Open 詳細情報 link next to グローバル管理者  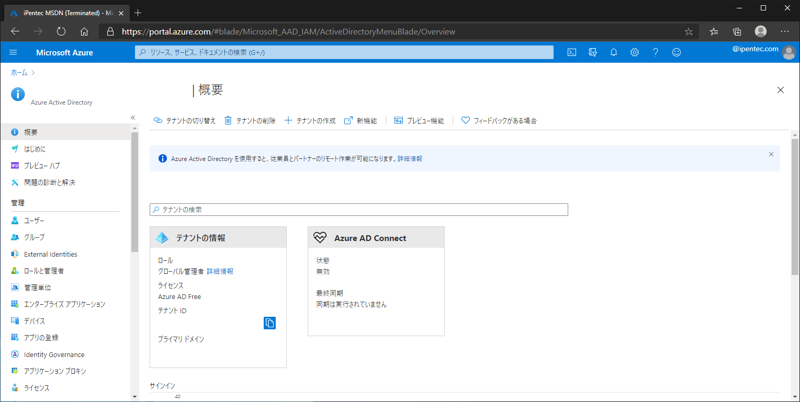pos(220,271)
